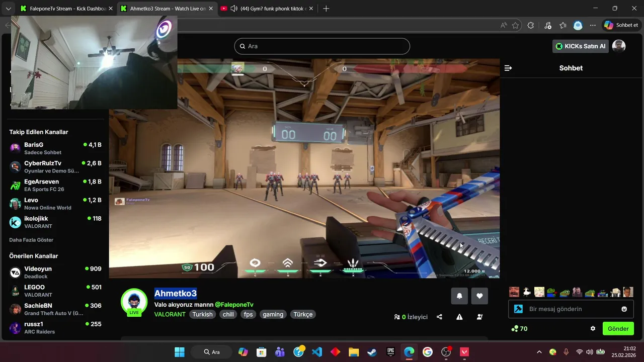Click the chill tag
Image resolution: width=644 pixels, height=362 pixels.
[x=228, y=314]
